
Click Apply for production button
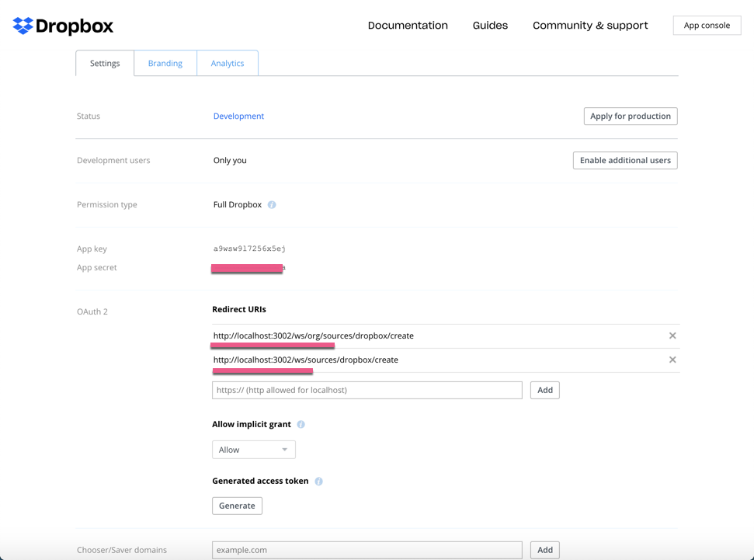tap(631, 116)
